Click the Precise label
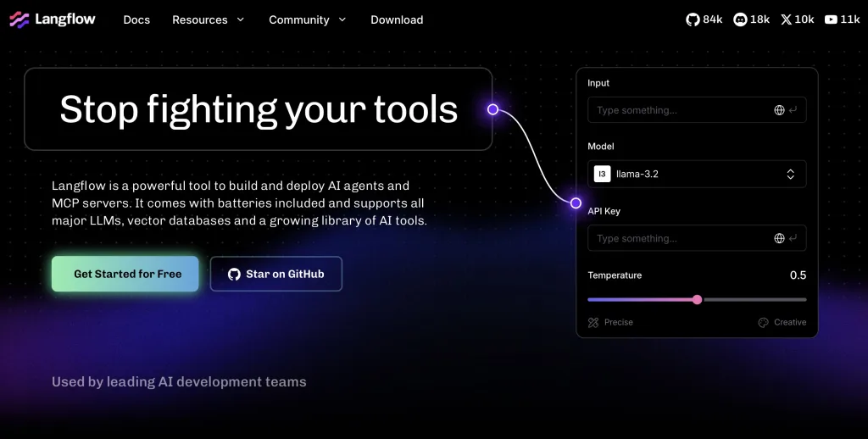Image resolution: width=868 pixels, height=439 pixels. coord(618,322)
